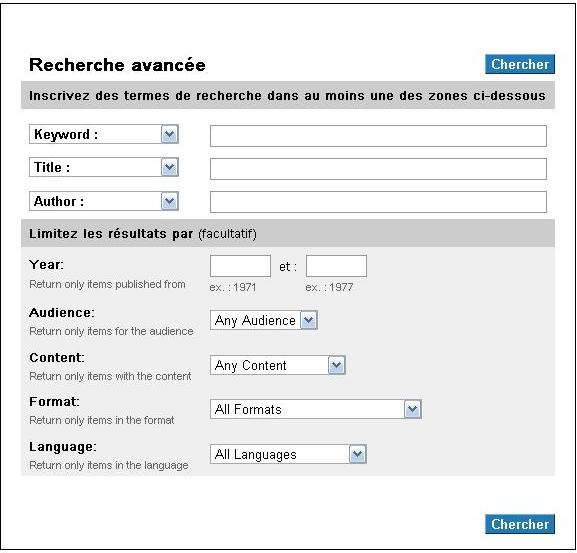Expand the Any Audience dropdown

click(264, 320)
